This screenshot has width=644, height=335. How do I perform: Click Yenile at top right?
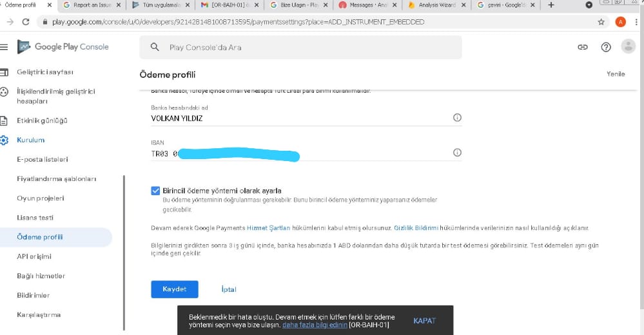coord(616,74)
